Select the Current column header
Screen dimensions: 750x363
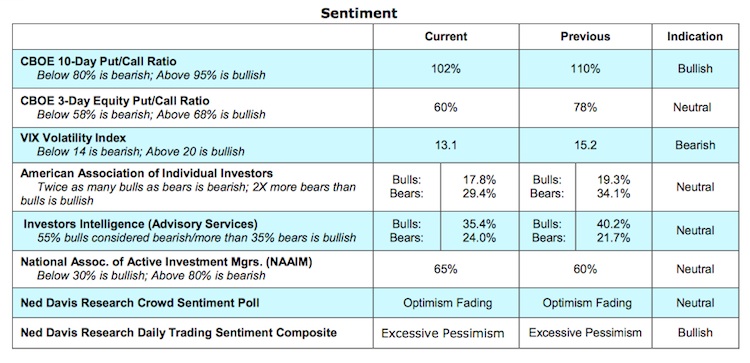pyautogui.click(x=446, y=37)
